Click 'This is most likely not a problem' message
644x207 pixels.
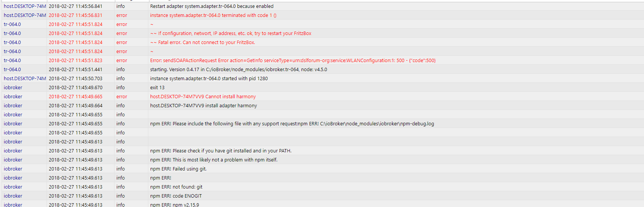click(214, 160)
